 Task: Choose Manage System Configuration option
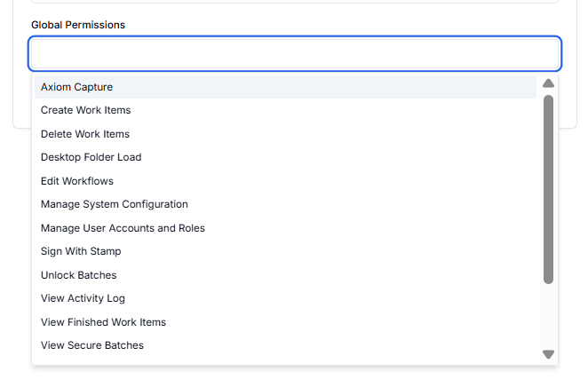[x=285, y=204]
